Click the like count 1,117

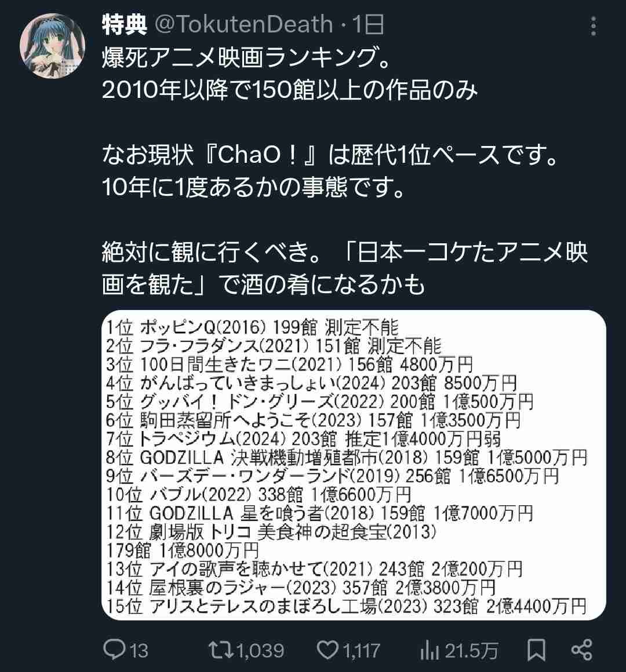(362, 651)
